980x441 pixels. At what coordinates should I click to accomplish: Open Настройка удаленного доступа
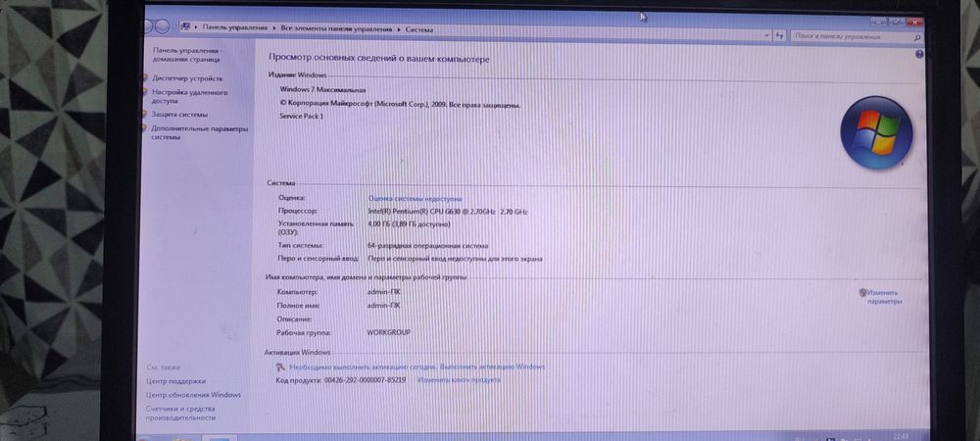[189, 96]
